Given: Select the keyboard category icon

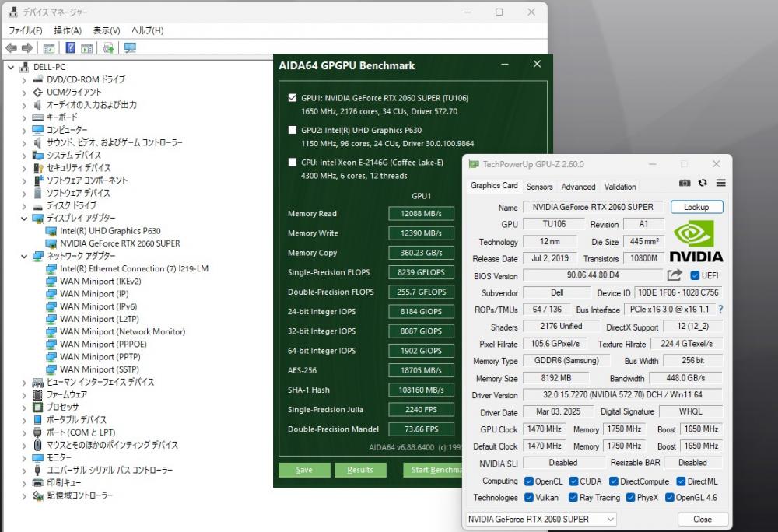Looking at the screenshot, I should click(x=37, y=117).
